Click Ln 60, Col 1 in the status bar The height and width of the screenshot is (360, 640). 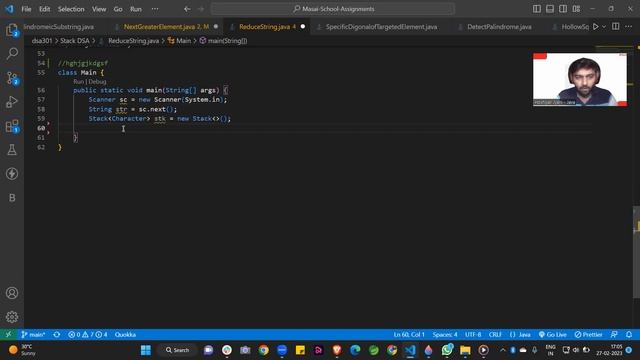409,335
